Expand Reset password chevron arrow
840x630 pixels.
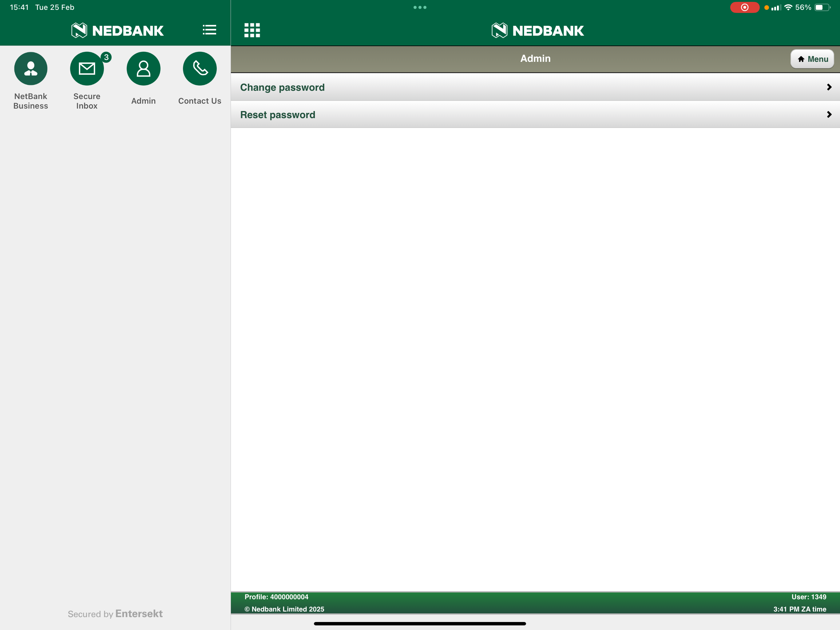point(829,114)
